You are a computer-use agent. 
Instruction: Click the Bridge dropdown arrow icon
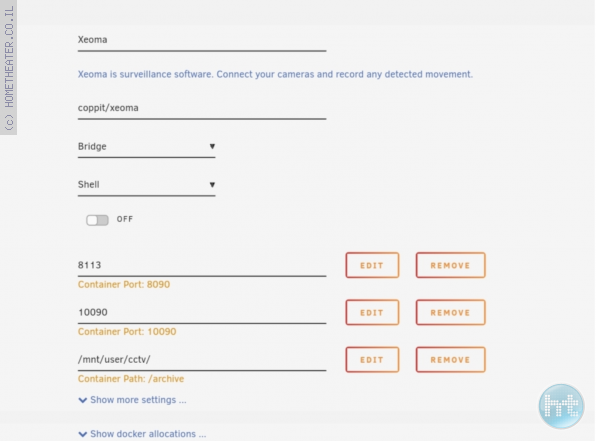coord(212,146)
